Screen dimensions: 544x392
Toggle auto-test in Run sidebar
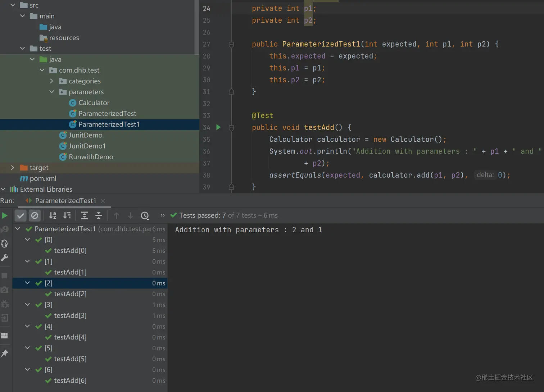pos(5,243)
